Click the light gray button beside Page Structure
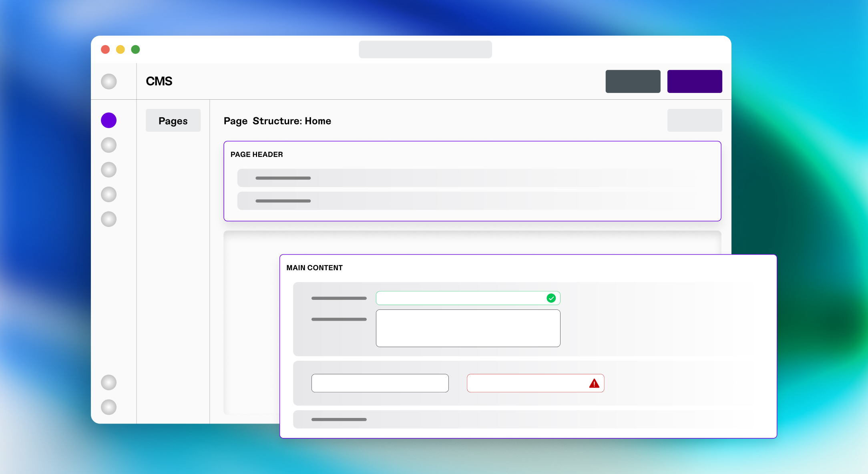Viewport: 868px width, 474px height. click(x=694, y=120)
